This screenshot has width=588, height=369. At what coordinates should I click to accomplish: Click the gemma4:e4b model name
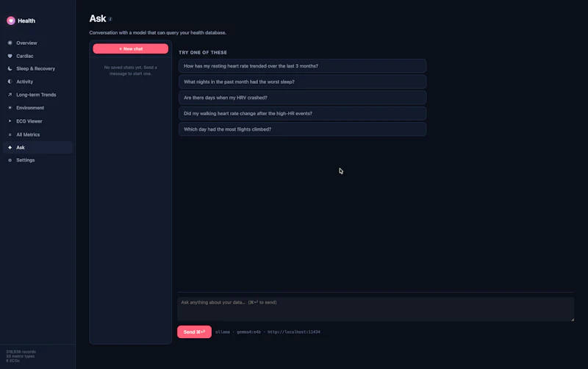248,332
